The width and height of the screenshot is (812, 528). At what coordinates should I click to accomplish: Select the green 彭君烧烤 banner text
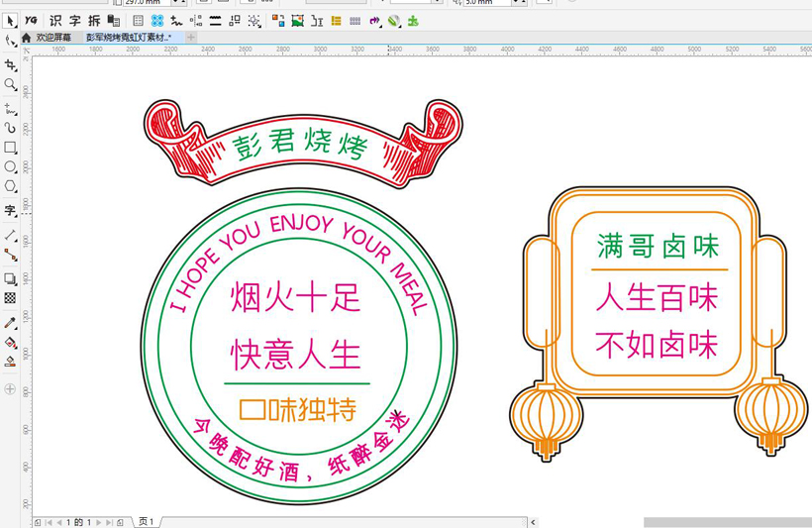click(x=300, y=145)
